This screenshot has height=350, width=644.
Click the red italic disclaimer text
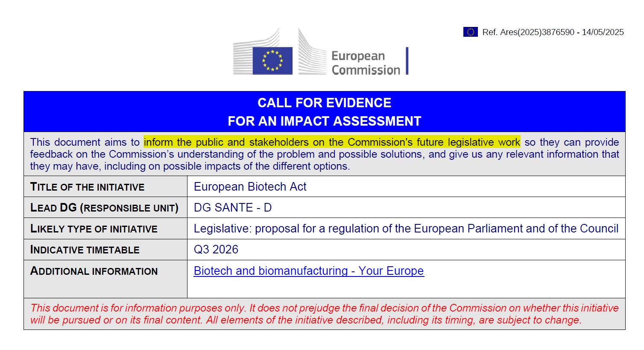324,314
